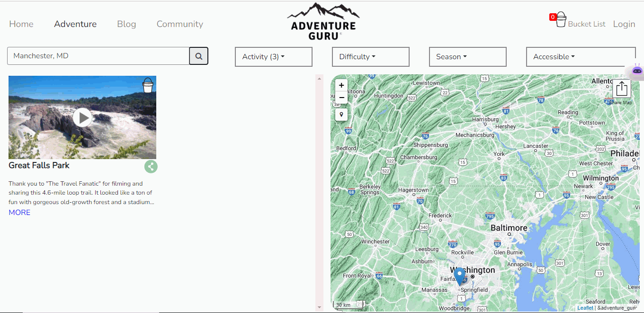
Task: Open the Accessible filter dropdown
Action: (x=581, y=57)
